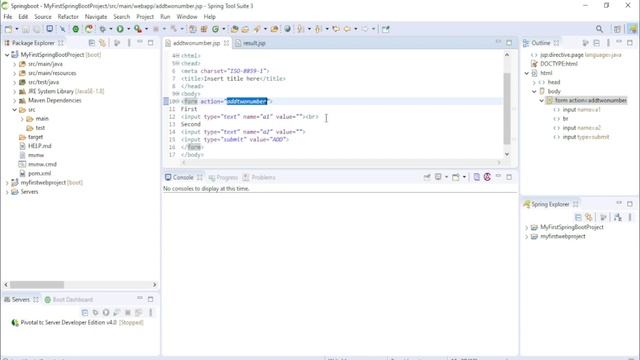Viewport: 640px width, 360px height.
Task: Expand MyFirstSpringBootProject in Spring Explorer
Action: [x=527, y=227]
